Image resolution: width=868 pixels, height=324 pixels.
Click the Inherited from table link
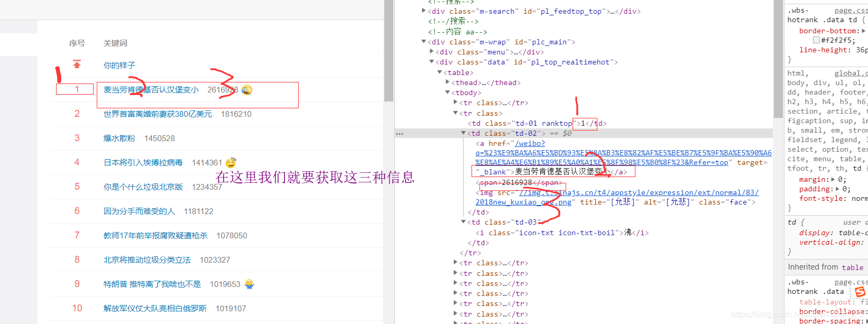[853, 267]
